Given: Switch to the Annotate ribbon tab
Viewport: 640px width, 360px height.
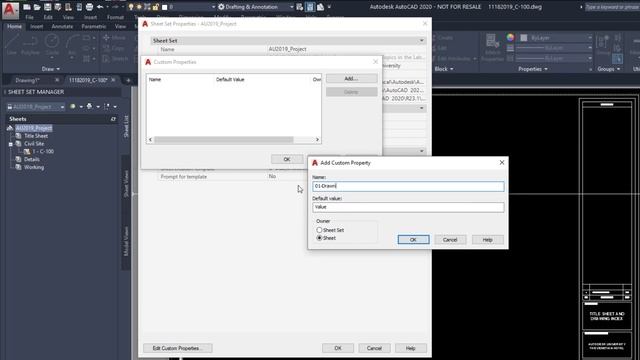Looking at the screenshot, I should [62, 27].
